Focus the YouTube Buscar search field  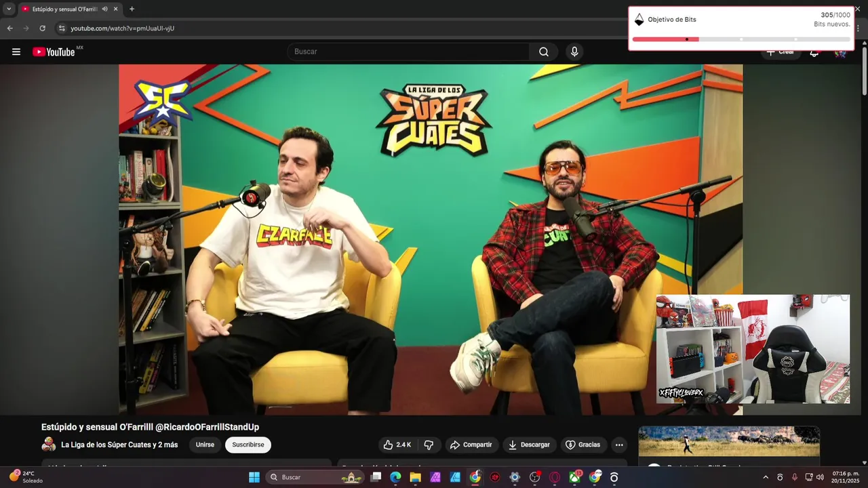coord(409,52)
